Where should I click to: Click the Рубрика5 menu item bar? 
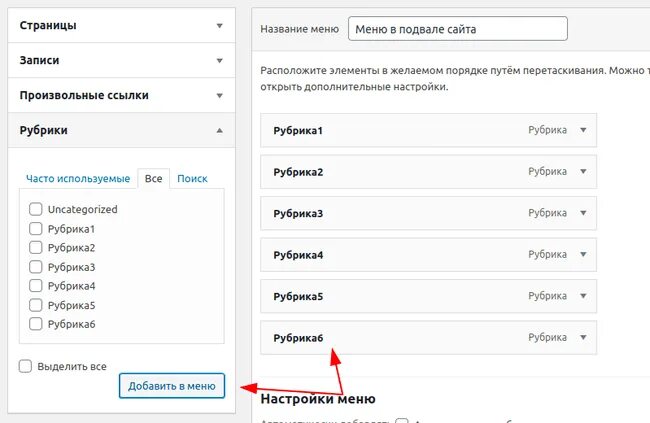coord(400,296)
